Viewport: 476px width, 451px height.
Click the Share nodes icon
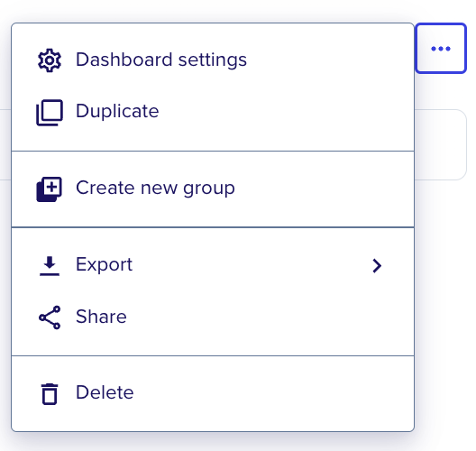click(x=50, y=318)
